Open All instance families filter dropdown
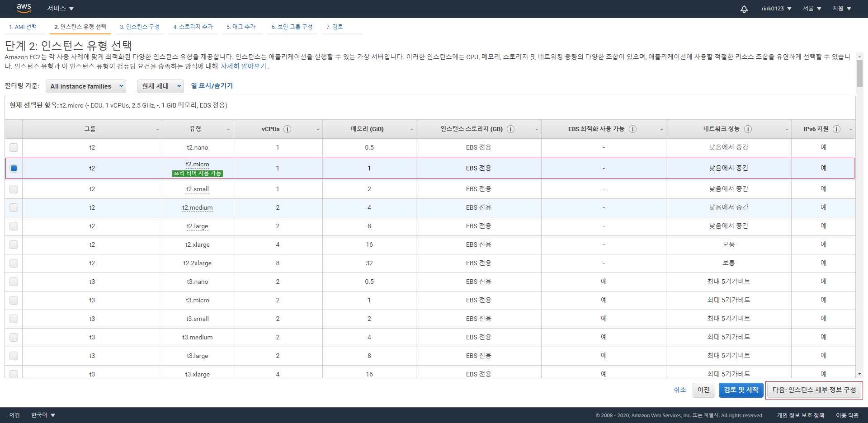 pyautogui.click(x=86, y=86)
